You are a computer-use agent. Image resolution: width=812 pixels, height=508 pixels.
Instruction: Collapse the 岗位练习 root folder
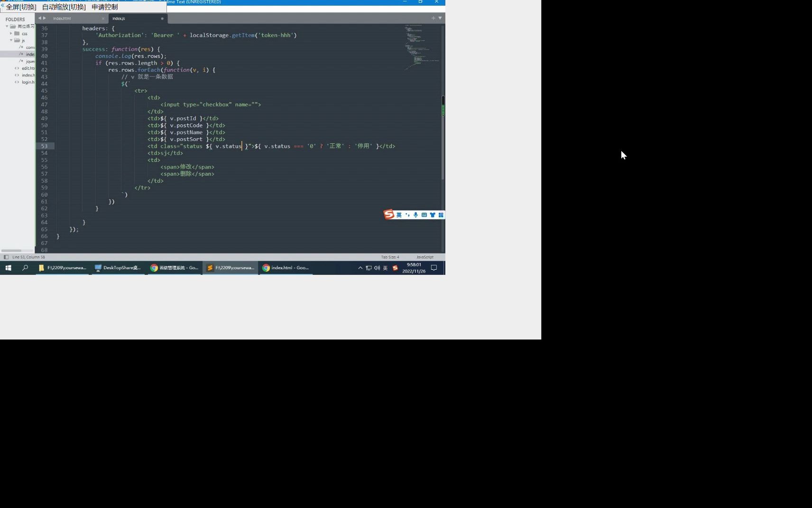pyautogui.click(x=7, y=26)
